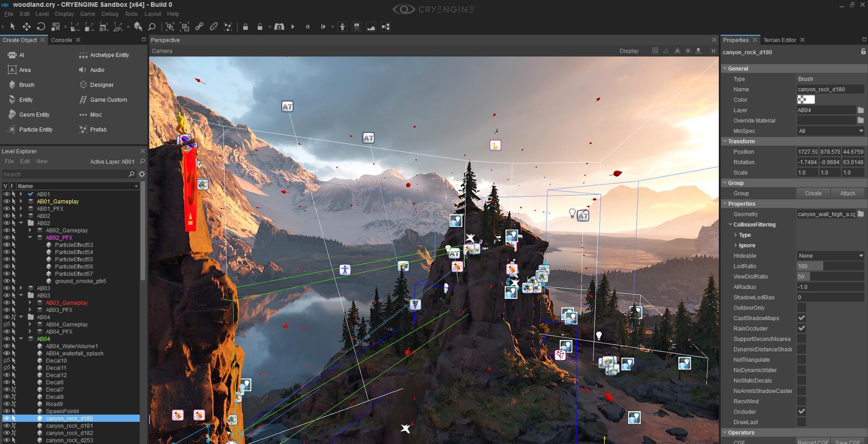Click the Link objects chain icon
This screenshot has width=868, height=444.
click(199, 27)
